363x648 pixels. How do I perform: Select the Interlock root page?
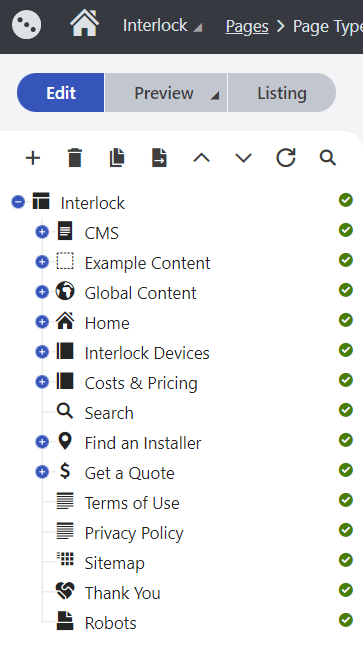[93, 203]
